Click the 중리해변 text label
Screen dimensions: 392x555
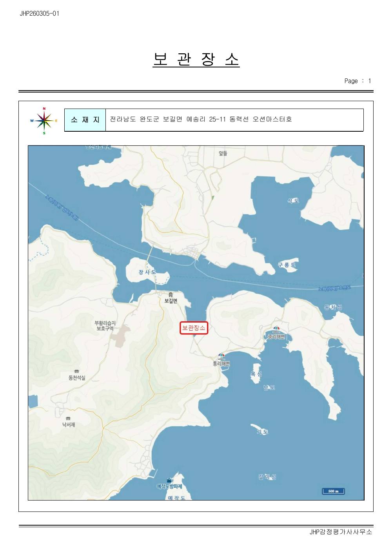tap(276, 337)
